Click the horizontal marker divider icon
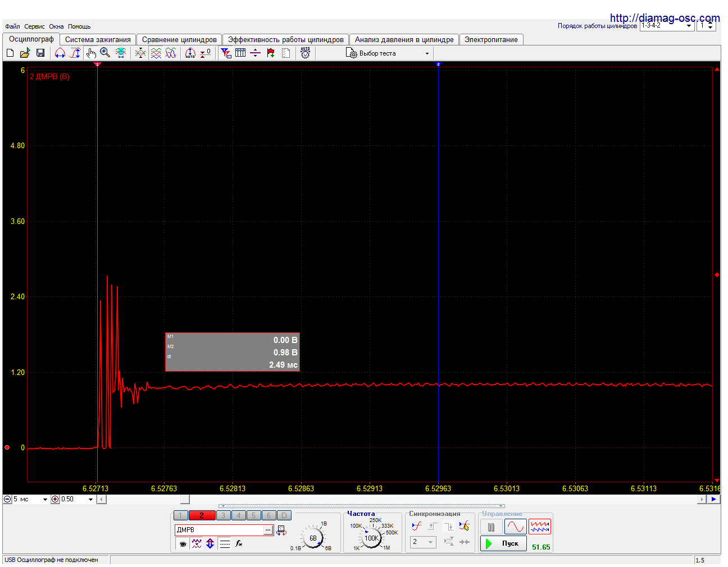 256,53
